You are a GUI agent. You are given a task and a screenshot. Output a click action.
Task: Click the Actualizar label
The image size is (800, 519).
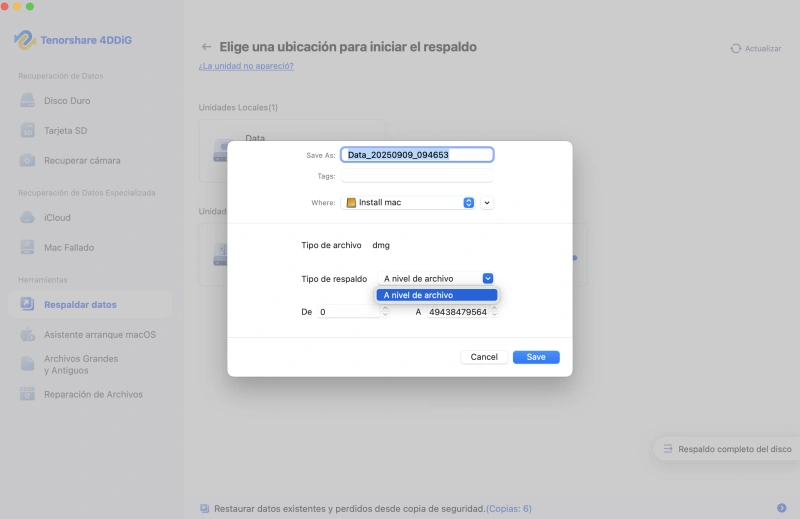[763, 48]
